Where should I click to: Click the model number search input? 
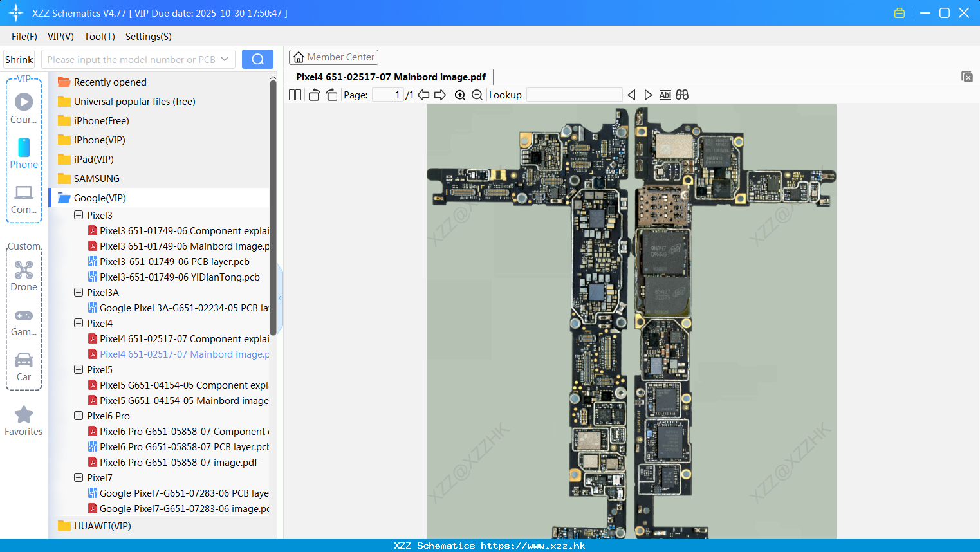[131, 59]
